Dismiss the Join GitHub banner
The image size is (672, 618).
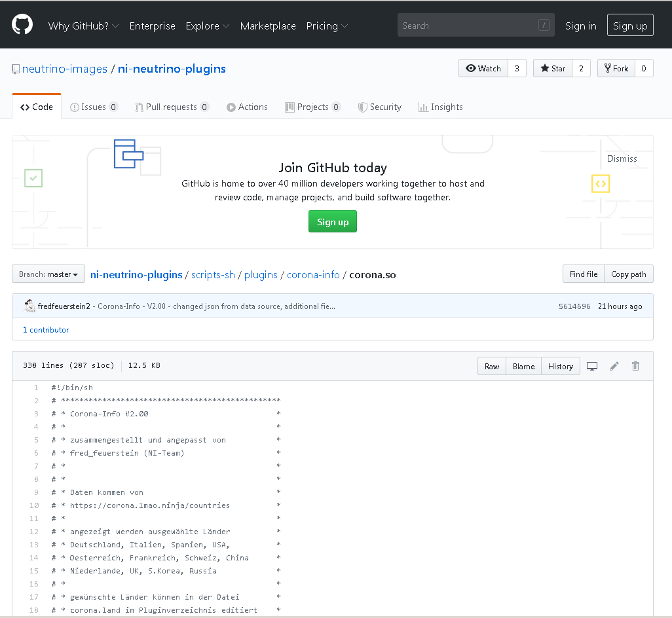pos(622,158)
